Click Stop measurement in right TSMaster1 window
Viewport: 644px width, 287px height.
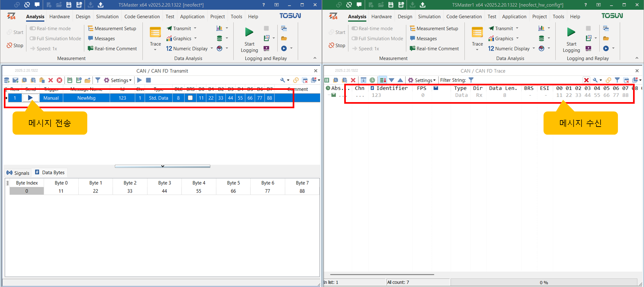337,45
